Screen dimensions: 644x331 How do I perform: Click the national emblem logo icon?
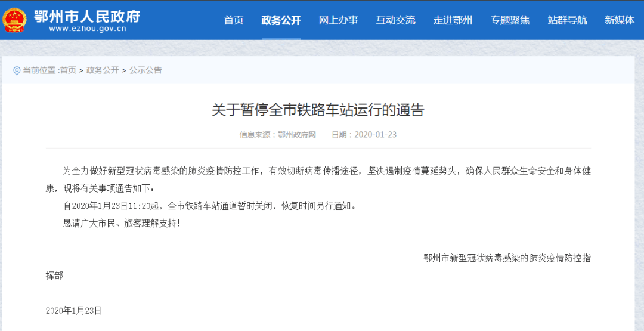(14, 20)
